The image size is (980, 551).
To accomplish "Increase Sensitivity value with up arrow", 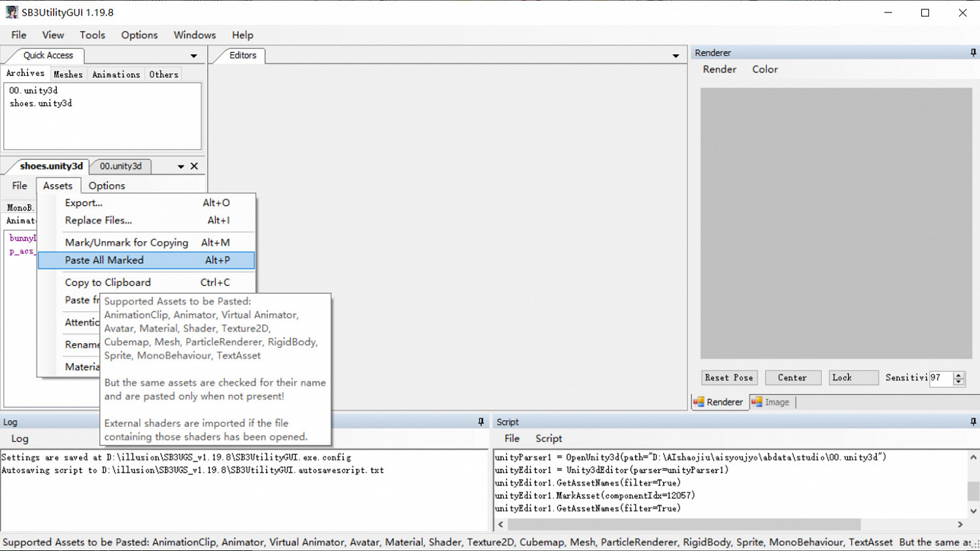I will pyautogui.click(x=958, y=375).
